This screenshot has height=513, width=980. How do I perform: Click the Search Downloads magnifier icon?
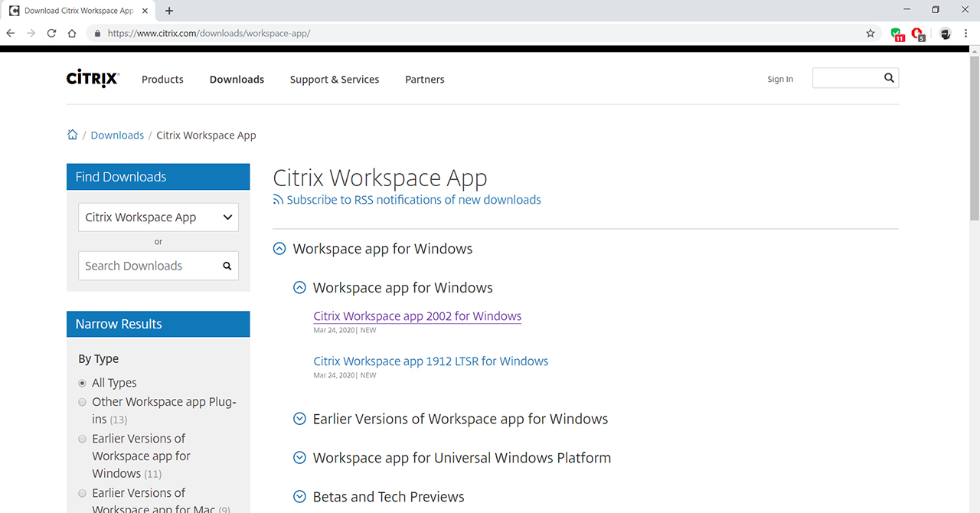point(227,266)
